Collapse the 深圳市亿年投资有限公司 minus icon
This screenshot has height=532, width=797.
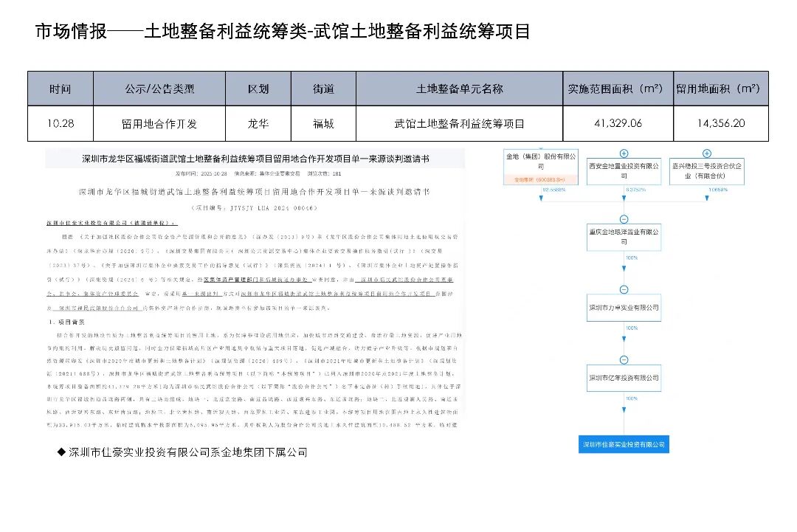tap(624, 360)
